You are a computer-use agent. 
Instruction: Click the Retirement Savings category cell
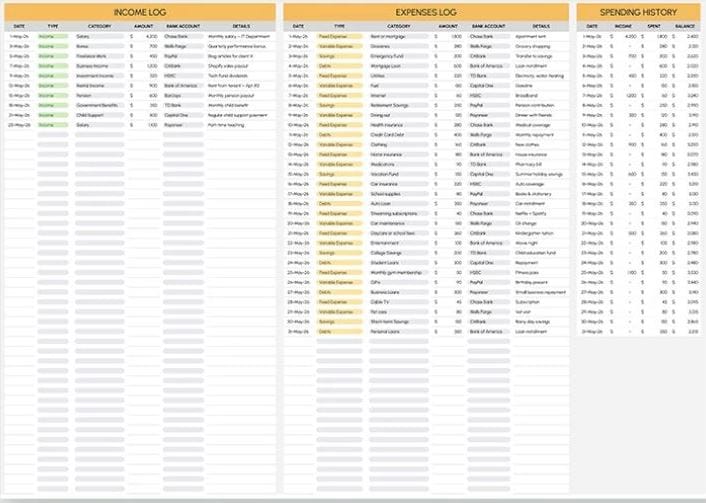click(x=399, y=105)
